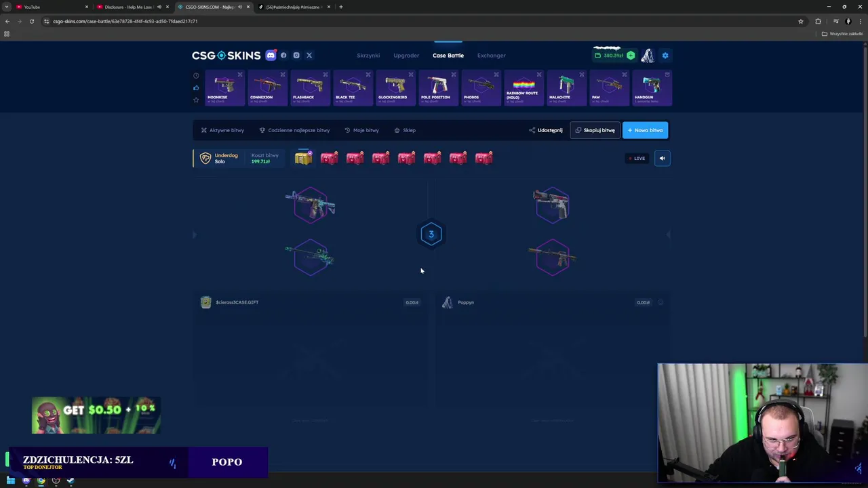This screenshot has width=868, height=488.
Task: Show favorite drops star icon
Action: (x=196, y=100)
